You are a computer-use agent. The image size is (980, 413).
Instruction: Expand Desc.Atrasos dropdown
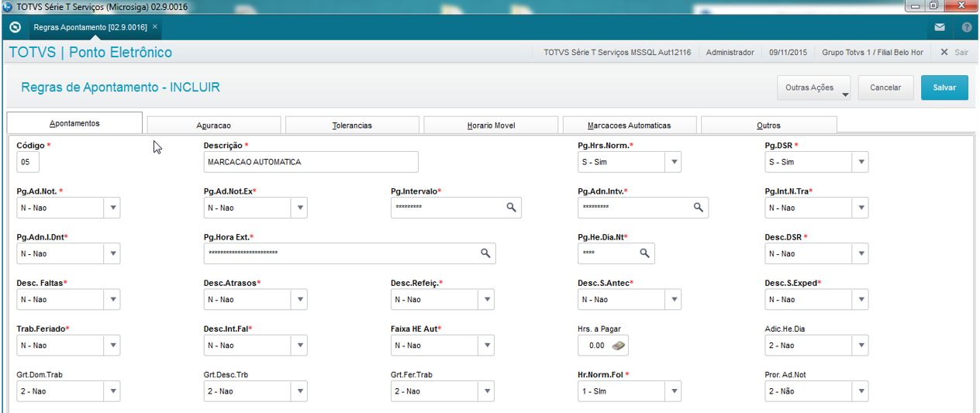click(x=299, y=299)
